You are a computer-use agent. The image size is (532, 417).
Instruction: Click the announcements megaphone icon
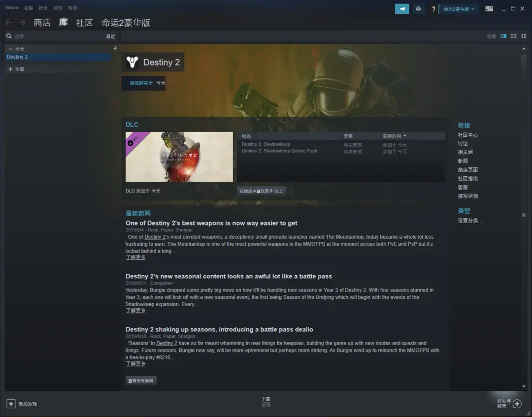tap(402, 9)
